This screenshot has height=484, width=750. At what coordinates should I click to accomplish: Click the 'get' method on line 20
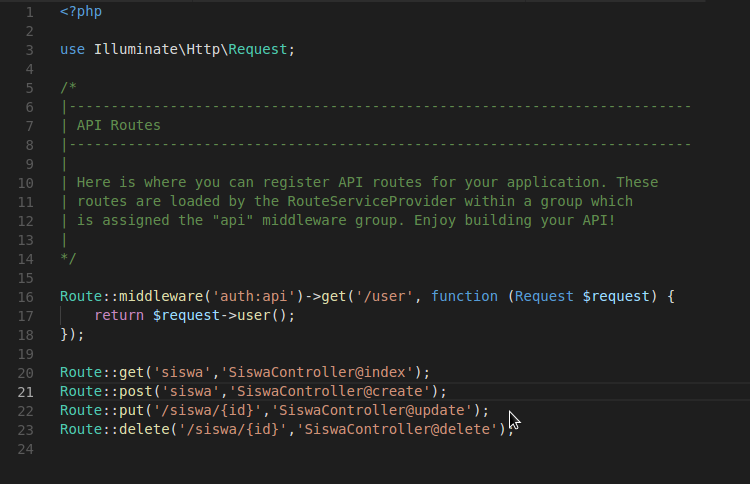pos(131,373)
